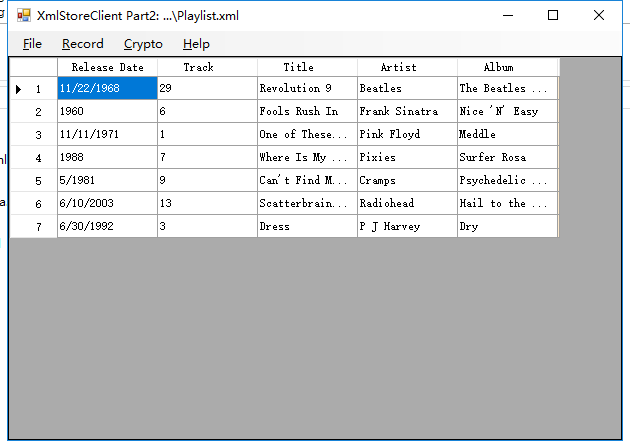Click the 6/10/2003 release date cell
The width and height of the screenshot is (630, 448).
tap(107, 203)
